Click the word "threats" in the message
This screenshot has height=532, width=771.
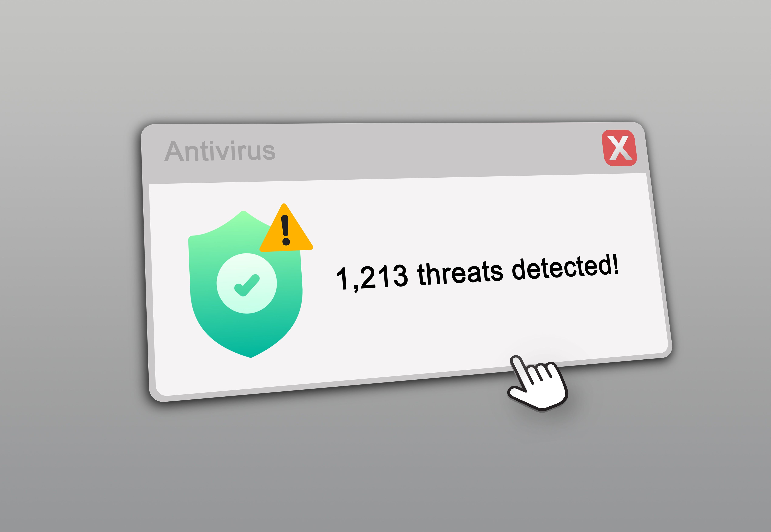460,272
